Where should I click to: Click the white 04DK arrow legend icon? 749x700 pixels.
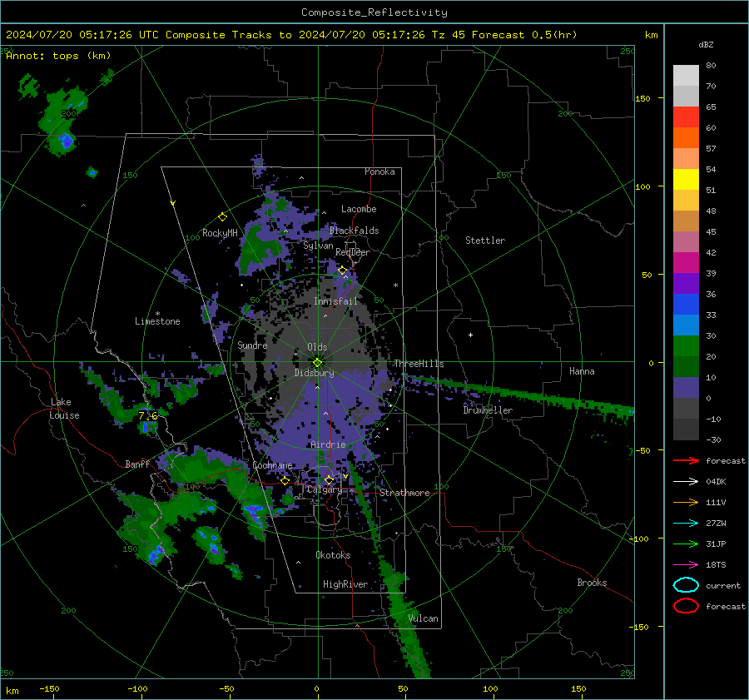(x=686, y=482)
